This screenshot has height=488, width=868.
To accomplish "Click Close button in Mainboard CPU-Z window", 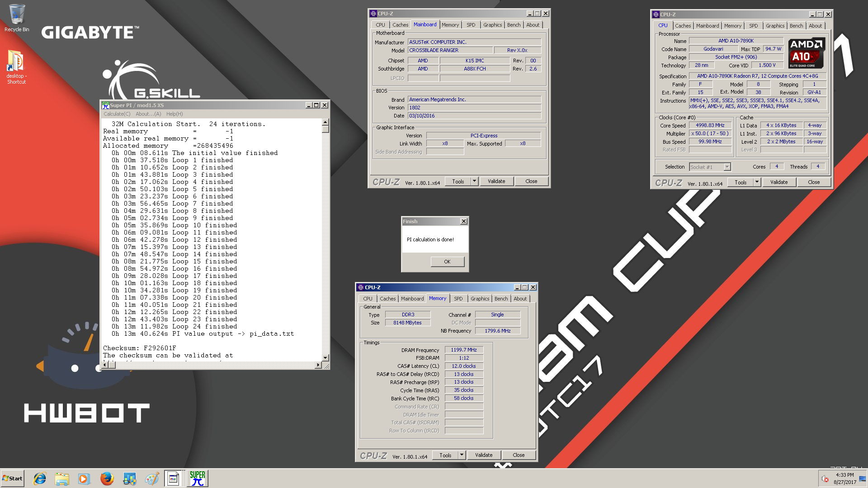I will 531,181.
